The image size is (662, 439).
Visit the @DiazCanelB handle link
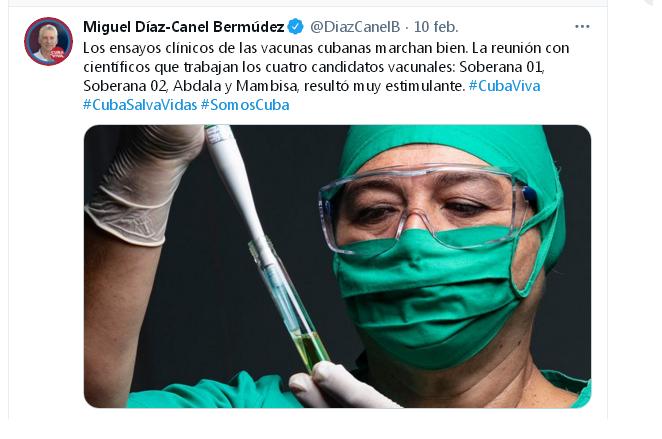(x=355, y=27)
